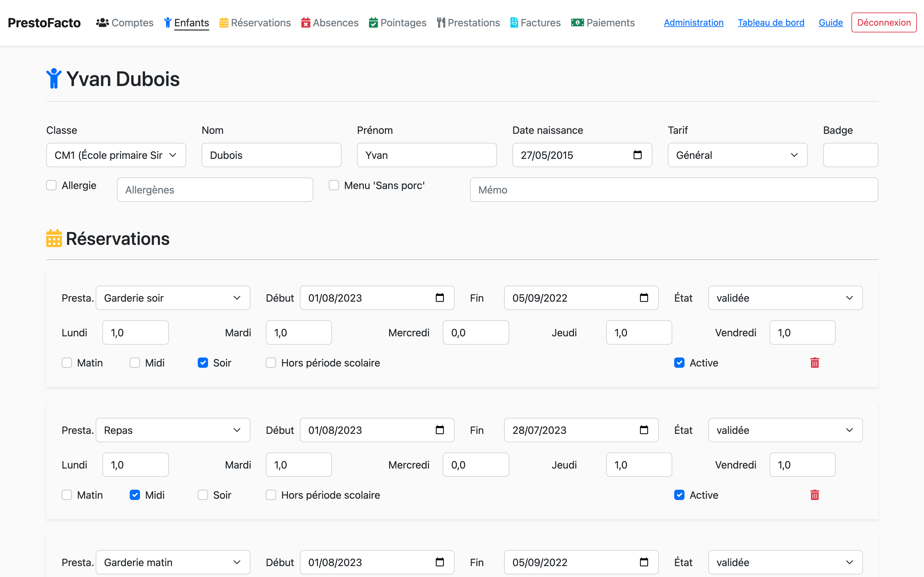Go to the Factures menu item
The height and width of the screenshot is (577, 924).
(540, 22)
